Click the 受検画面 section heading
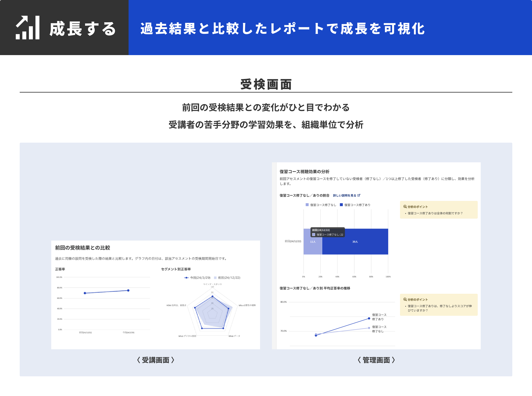The width and height of the screenshot is (532, 396). pyautogui.click(x=266, y=84)
